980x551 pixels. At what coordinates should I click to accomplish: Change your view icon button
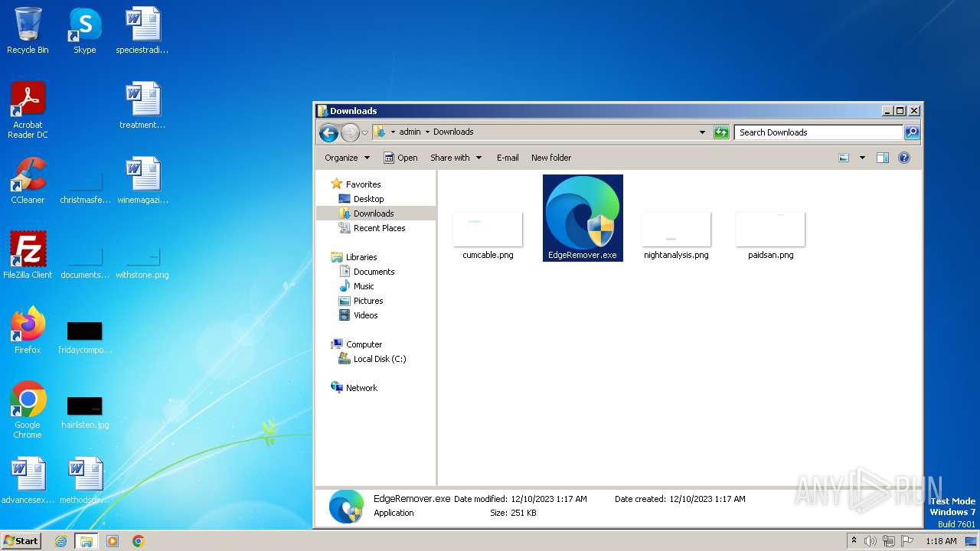point(844,158)
